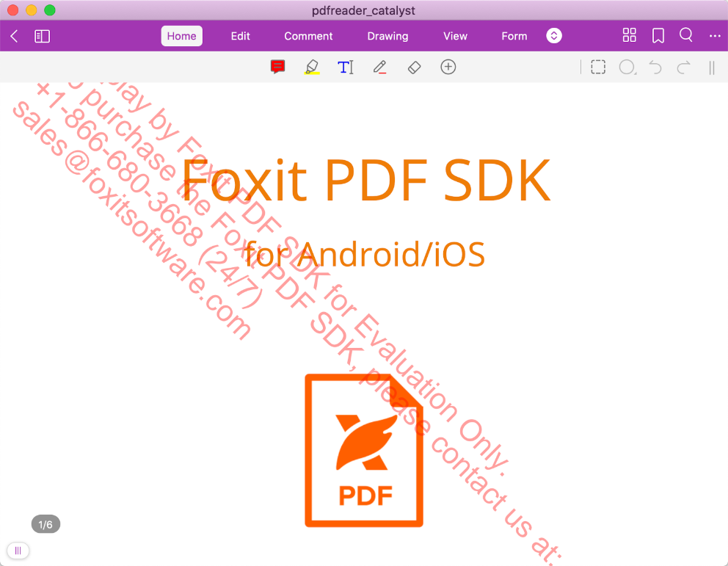Open the thumbnails grid view
Viewport: 728px width, 566px height.
(x=629, y=35)
